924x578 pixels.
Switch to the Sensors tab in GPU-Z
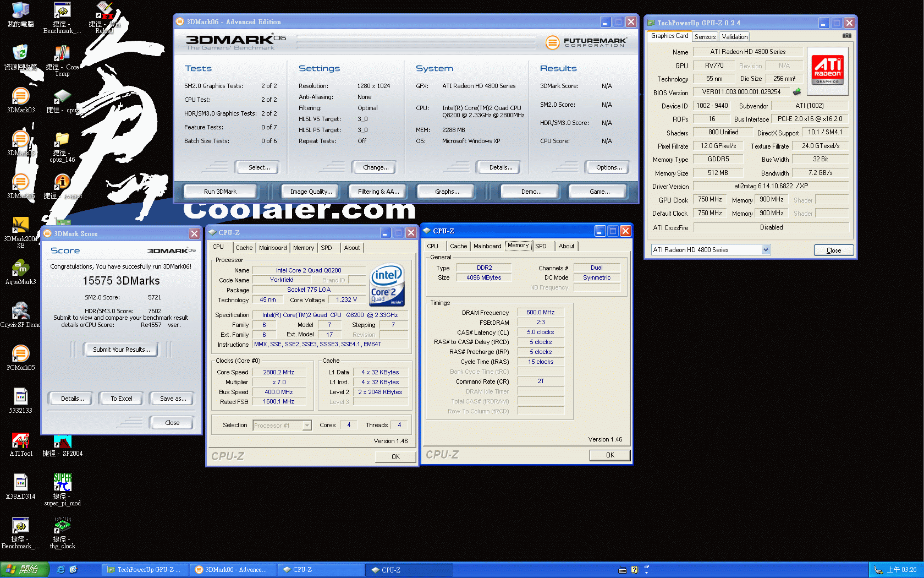click(705, 37)
